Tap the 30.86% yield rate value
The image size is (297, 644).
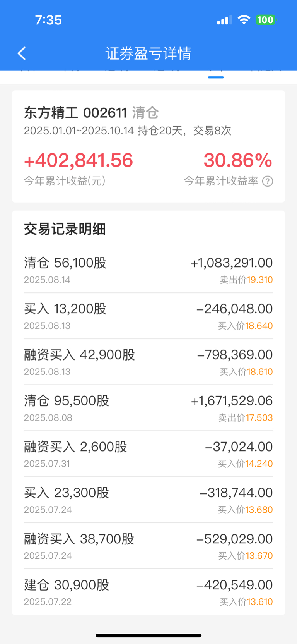point(238,161)
